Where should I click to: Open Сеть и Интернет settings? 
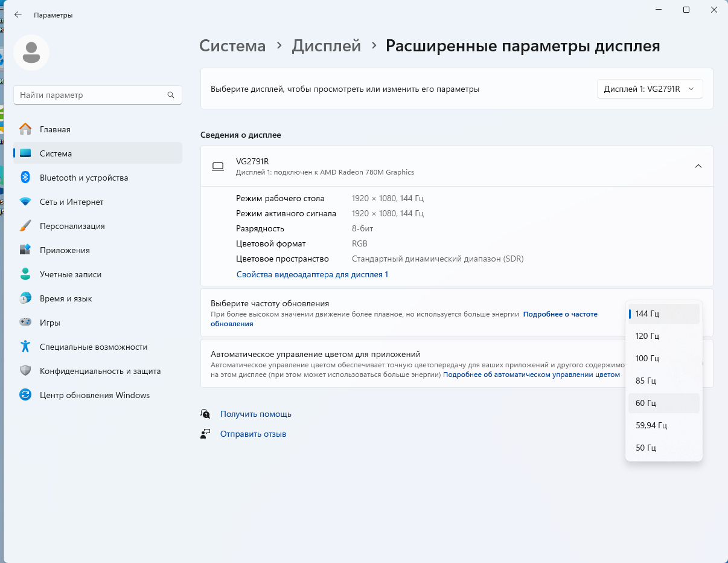(98, 202)
